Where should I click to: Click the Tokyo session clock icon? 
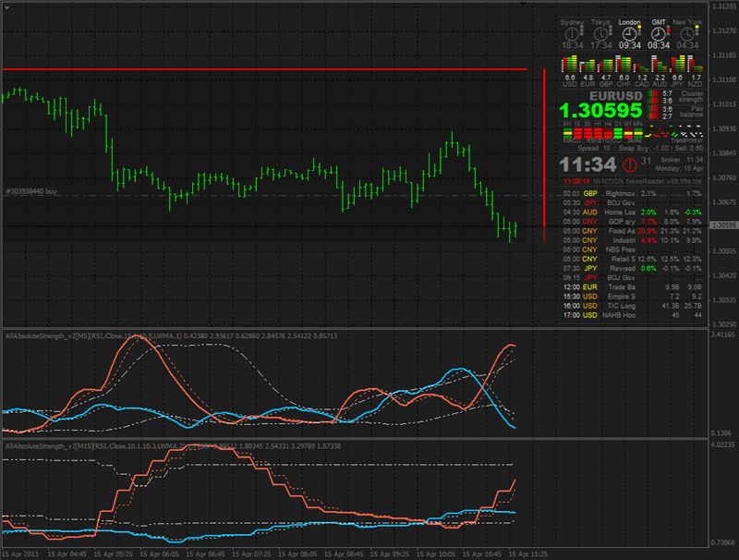pyautogui.click(x=600, y=34)
